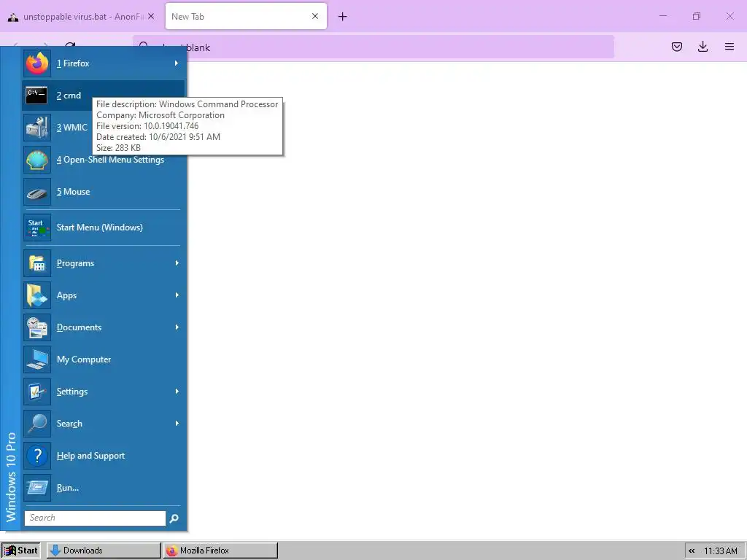Open Firefox icon in Start menu
This screenshot has height=560, width=747.
tap(37, 63)
